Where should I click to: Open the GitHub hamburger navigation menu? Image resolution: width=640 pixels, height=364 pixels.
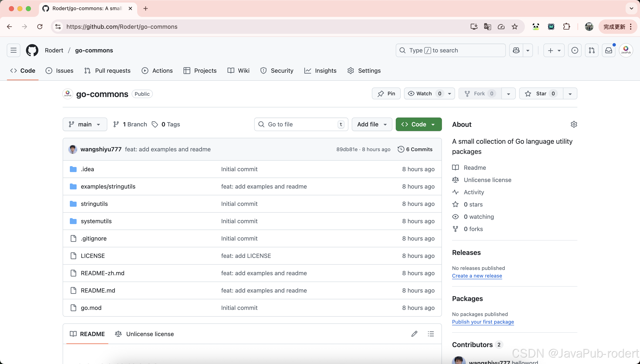point(14,50)
